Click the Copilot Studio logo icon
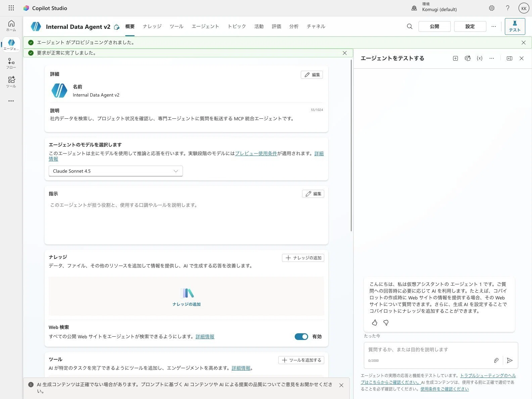 (26, 8)
